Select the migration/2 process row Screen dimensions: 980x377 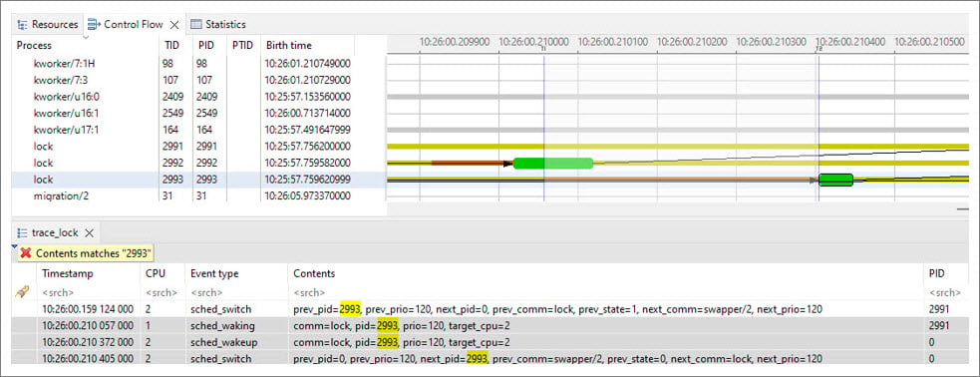[x=197, y=195]
